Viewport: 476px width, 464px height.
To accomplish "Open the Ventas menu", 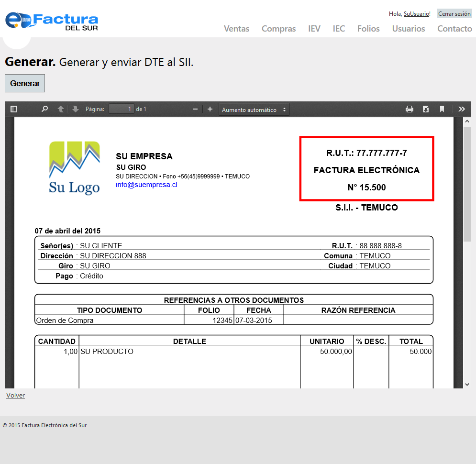I will click(236, 29).
